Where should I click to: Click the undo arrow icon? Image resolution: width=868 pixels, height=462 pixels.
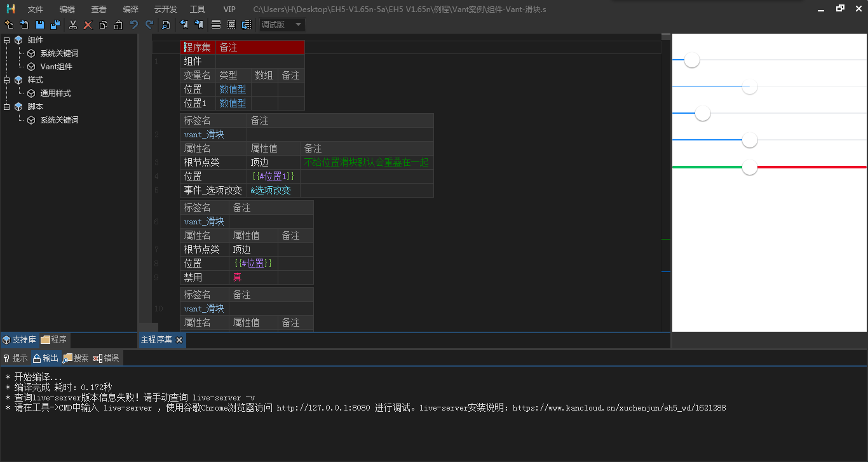[134, 25]
